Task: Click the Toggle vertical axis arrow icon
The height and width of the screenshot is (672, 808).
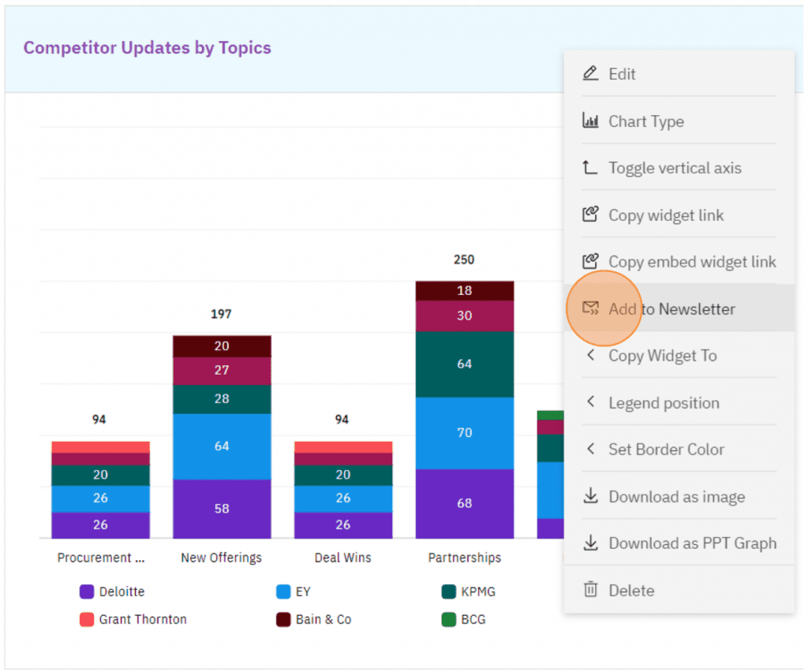Action: click(x=590, y=167)
